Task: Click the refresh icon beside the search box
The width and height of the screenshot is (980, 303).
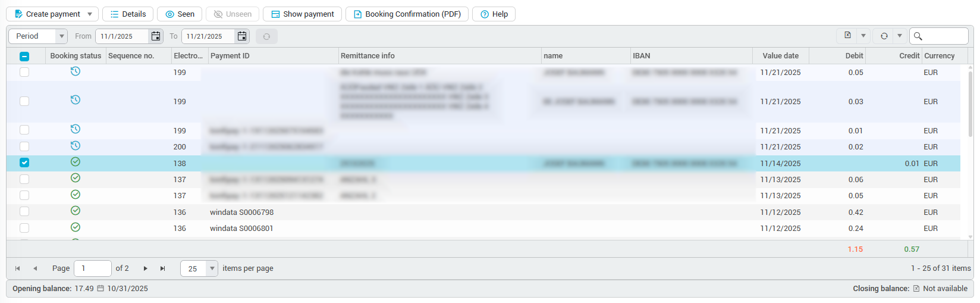Action: coord(884,36)
